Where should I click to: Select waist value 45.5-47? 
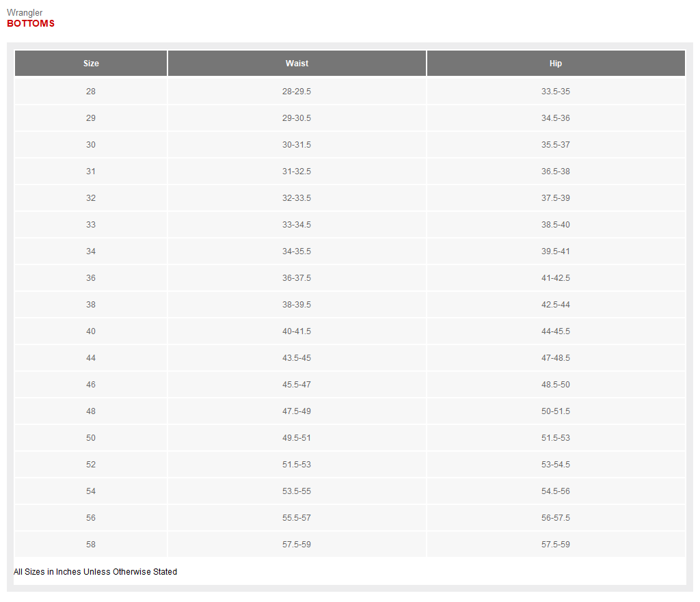pos(297,385)
